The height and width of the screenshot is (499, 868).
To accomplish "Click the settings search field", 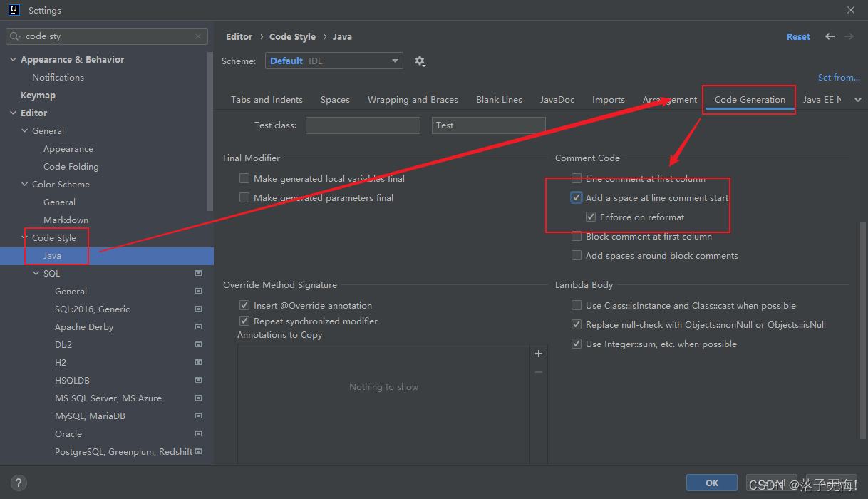I will pyautogui.click(x=107, y=36).
